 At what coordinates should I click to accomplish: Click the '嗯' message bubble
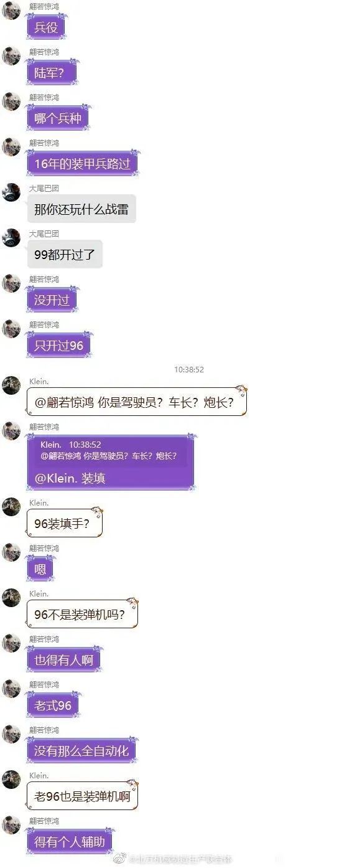point(40,568)
